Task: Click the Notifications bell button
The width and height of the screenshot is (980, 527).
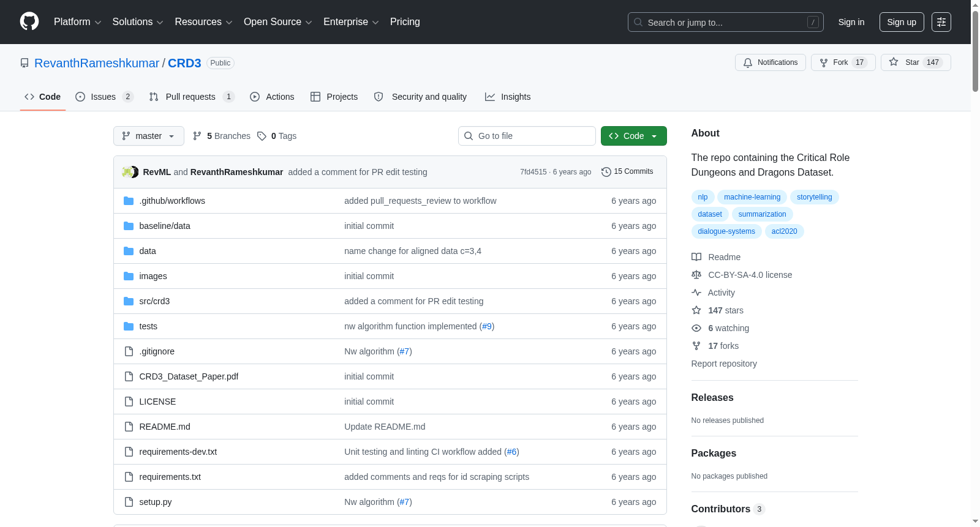Action: pos(770,62)
